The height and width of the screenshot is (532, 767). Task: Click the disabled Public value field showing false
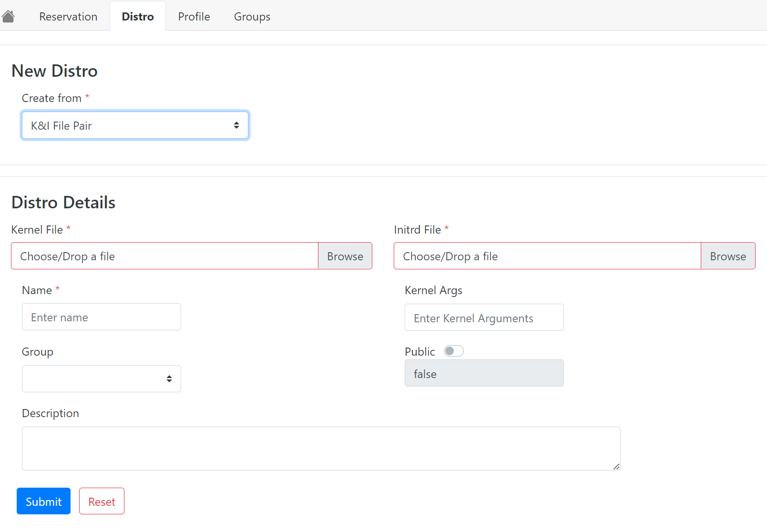(x=484, y=373)
